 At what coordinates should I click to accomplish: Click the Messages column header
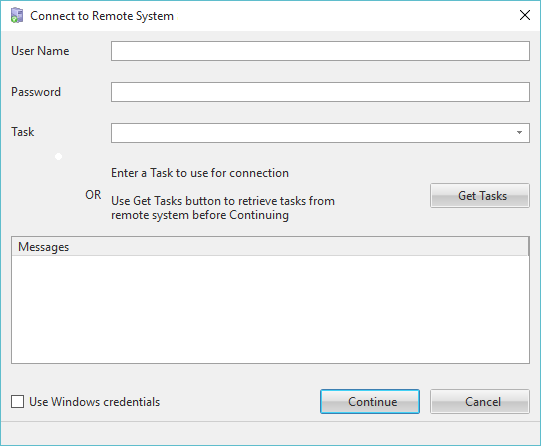pos(270,247)
